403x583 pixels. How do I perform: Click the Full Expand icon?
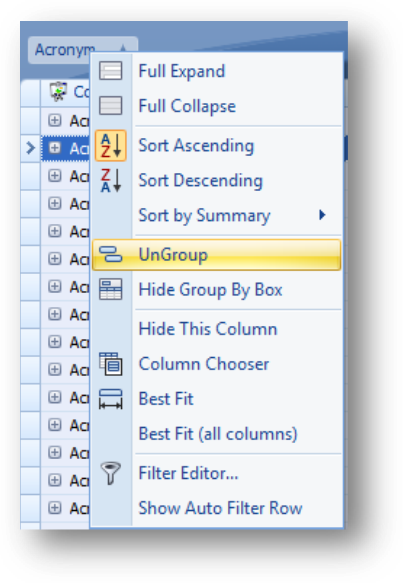(x=110, y=71)
